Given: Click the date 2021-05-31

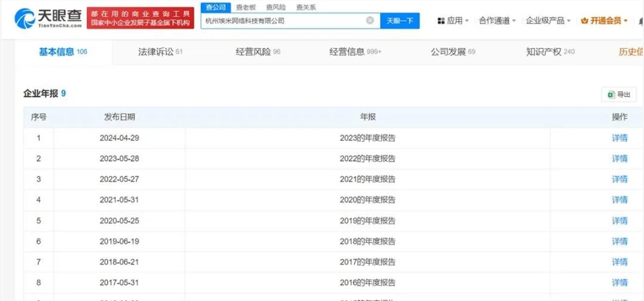Looking at the screenshot, I should pos(120,200).
